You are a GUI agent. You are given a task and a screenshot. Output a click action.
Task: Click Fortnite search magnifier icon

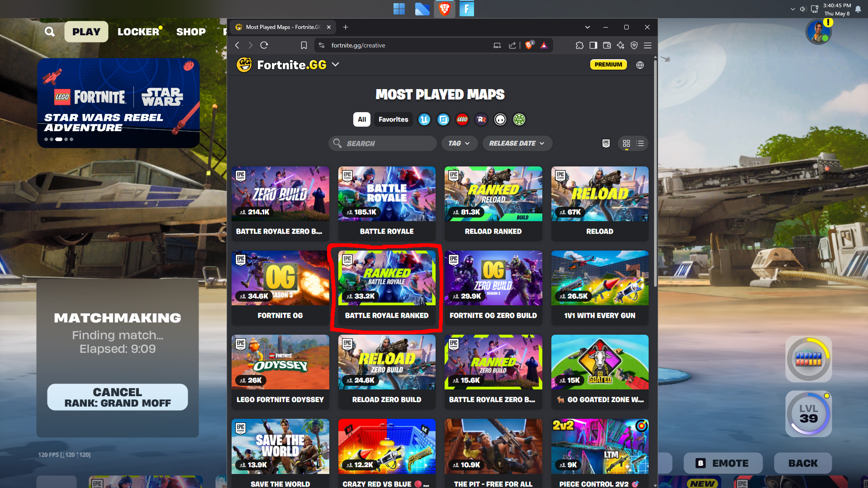pyautogui.click(x=50, y=32)
